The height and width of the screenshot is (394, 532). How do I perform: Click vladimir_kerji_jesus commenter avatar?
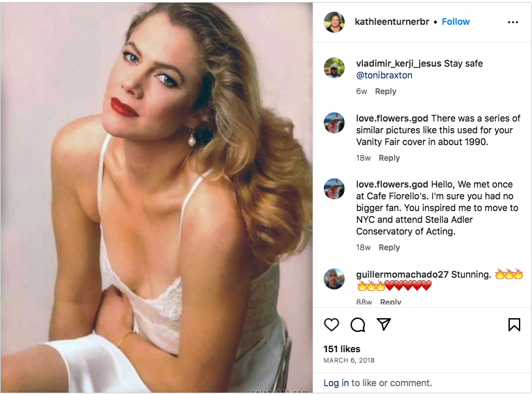click(334, 67)
